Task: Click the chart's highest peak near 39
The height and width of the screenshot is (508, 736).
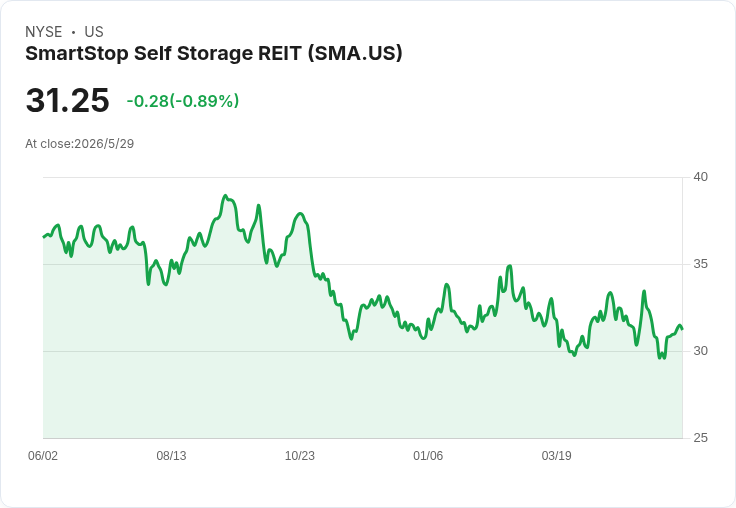Action: 225,196
